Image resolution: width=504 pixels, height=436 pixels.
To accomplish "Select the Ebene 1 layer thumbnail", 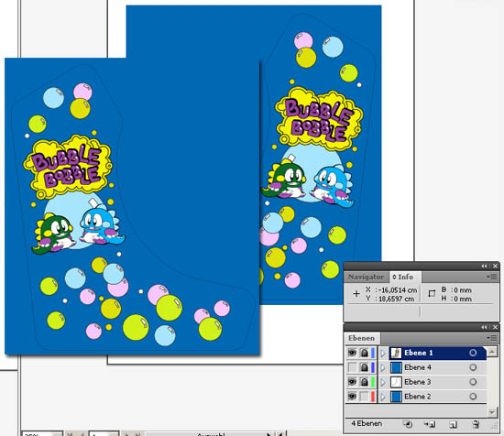I will tap(396, 353).
